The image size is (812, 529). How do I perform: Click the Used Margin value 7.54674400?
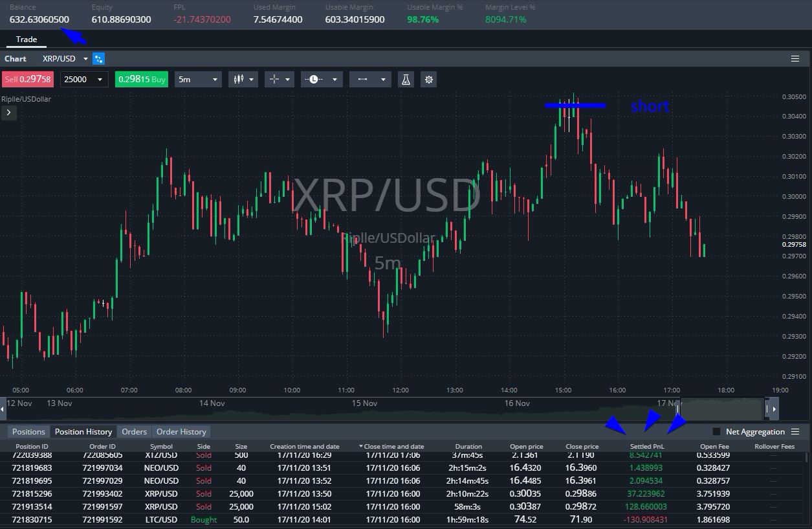[x=278, y=19]
